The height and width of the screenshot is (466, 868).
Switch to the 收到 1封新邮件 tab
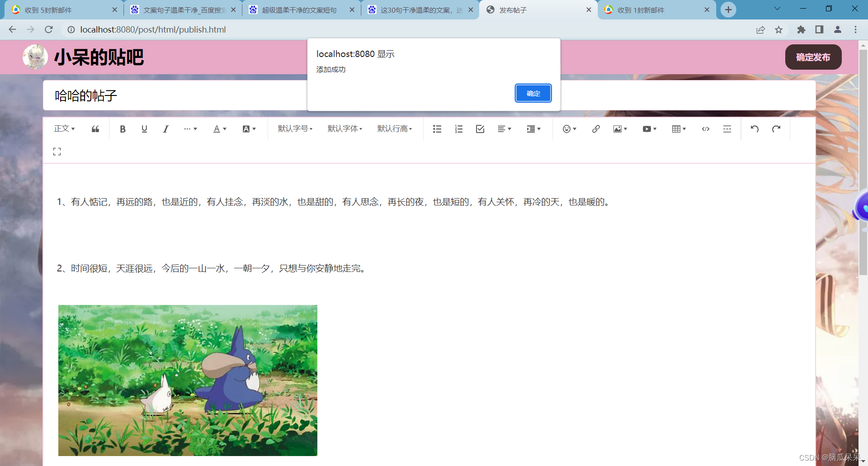(656, 10)
